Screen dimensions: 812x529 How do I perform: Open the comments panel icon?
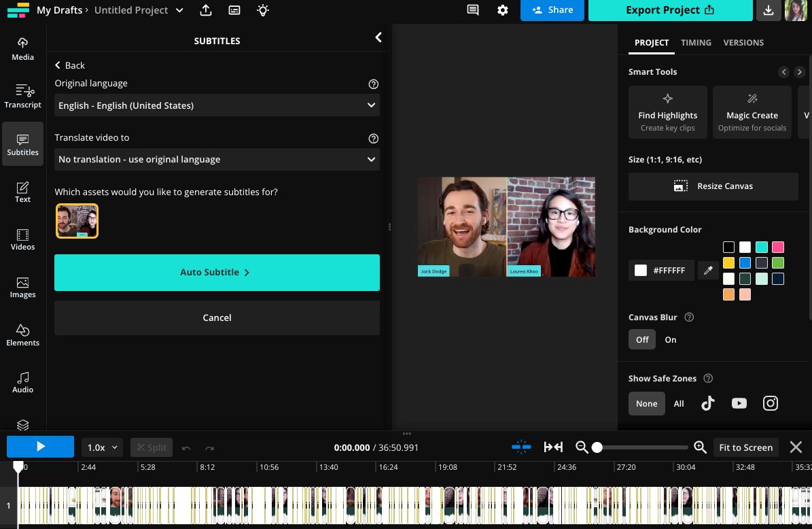[x=472, y=10]
